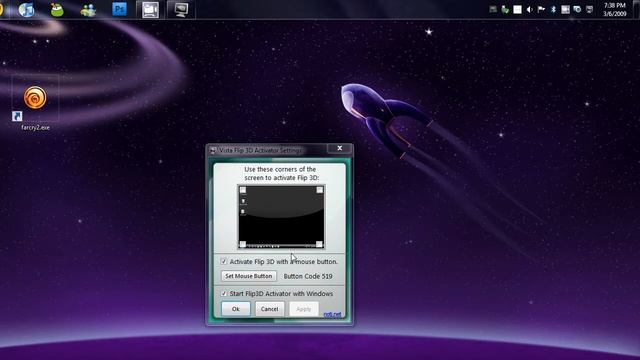This screenshot has width=640, height=360.
Task: Select the highlighted active taskbar app button
Action: point(150,9)
